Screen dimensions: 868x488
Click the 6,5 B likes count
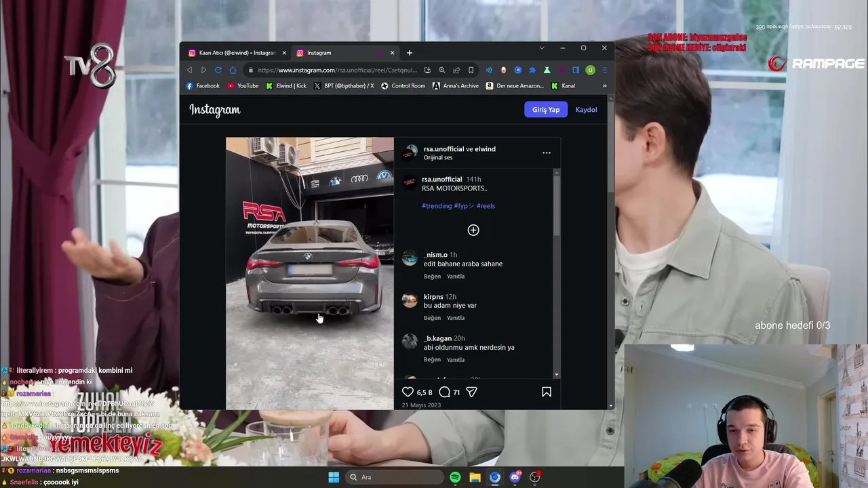425,392
